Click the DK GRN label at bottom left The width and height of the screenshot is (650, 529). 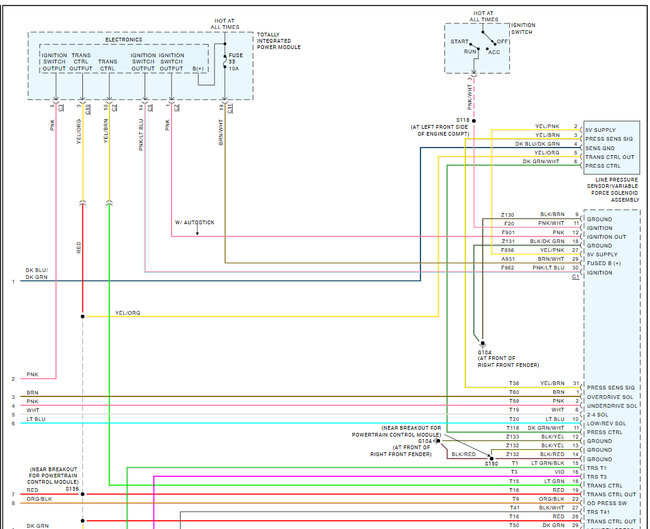point(38,526)
